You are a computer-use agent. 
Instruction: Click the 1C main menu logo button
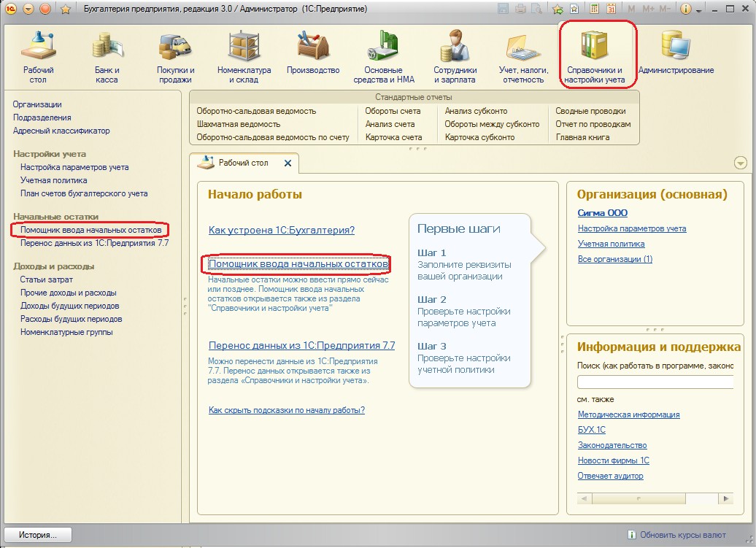(x=11, y=9)
